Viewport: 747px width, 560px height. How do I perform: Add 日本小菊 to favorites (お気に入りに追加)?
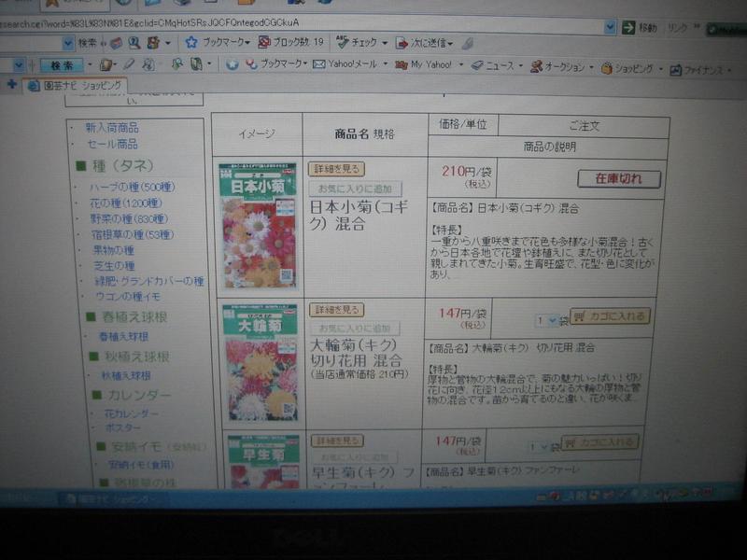pyautogui.click(x=356, y=189)
